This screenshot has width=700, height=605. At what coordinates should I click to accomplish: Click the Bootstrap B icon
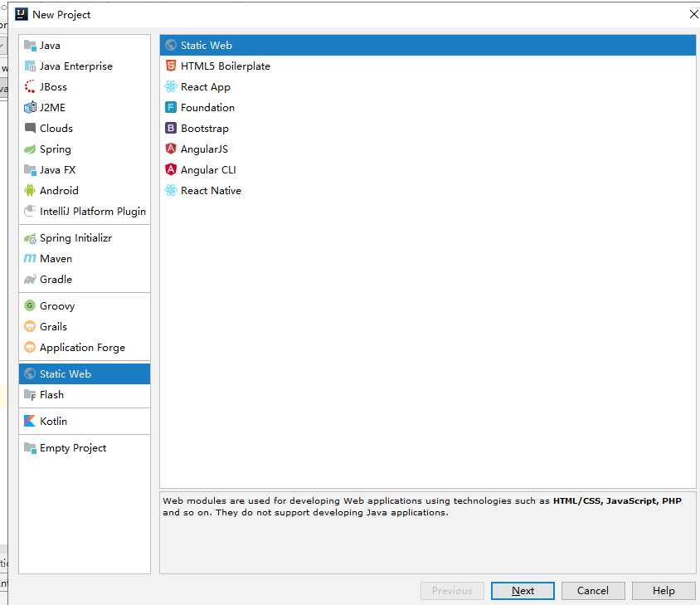171,129
